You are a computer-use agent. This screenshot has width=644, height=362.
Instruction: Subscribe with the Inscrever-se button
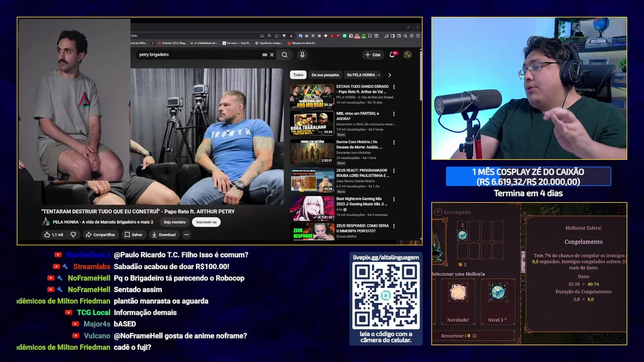coord(206,222)
